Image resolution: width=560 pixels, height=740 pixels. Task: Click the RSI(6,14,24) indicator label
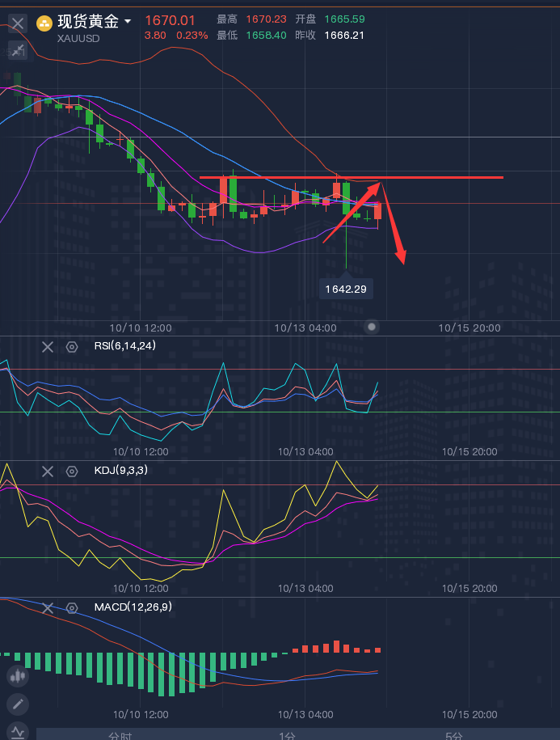[125, 346]
